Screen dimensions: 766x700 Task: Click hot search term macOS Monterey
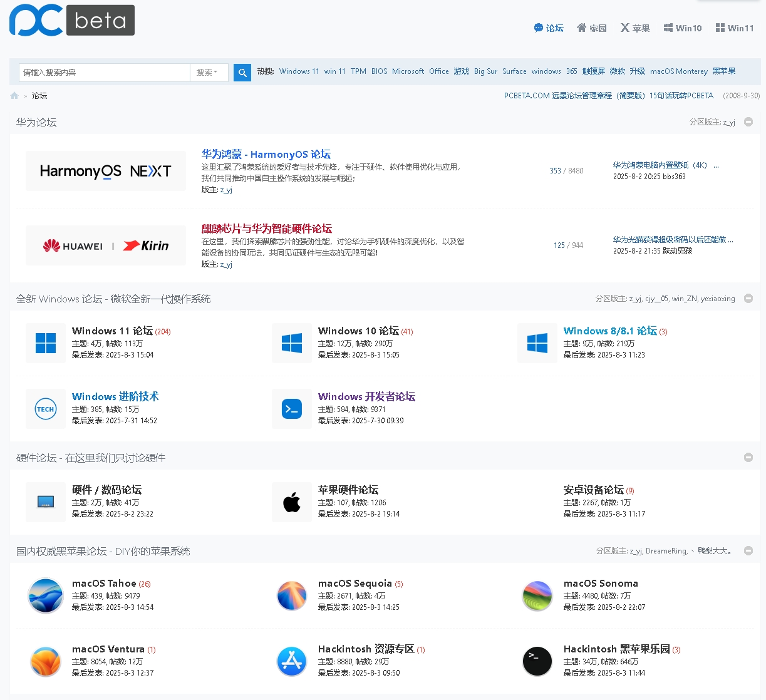(x=679, y=71)
